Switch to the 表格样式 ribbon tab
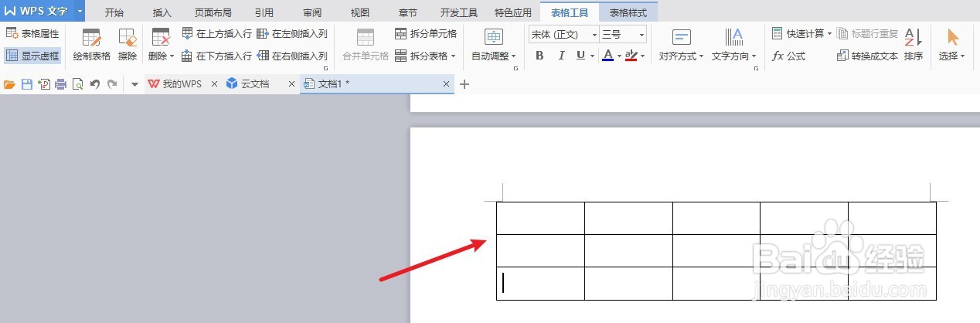 click(628, 12)
